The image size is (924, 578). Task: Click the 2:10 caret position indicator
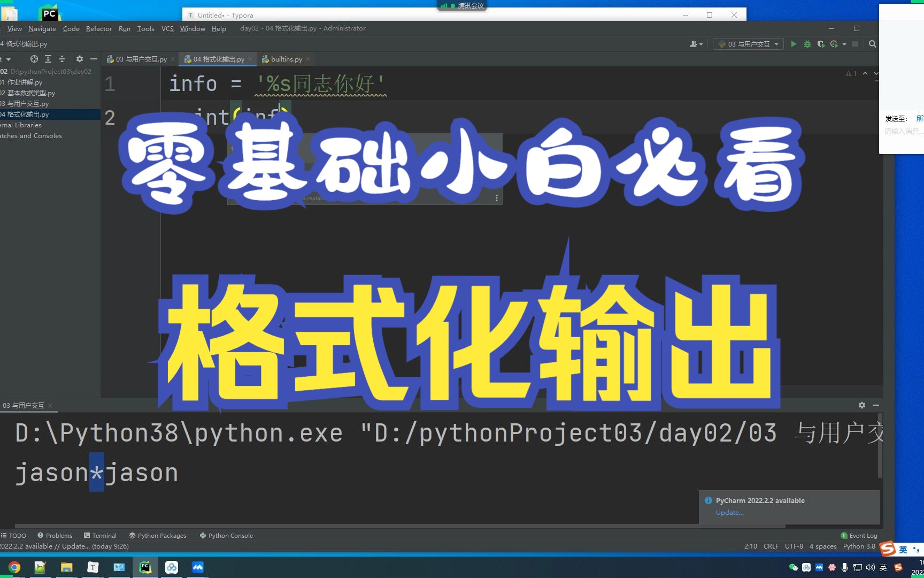pyautogui.click(x=750, y=546)
